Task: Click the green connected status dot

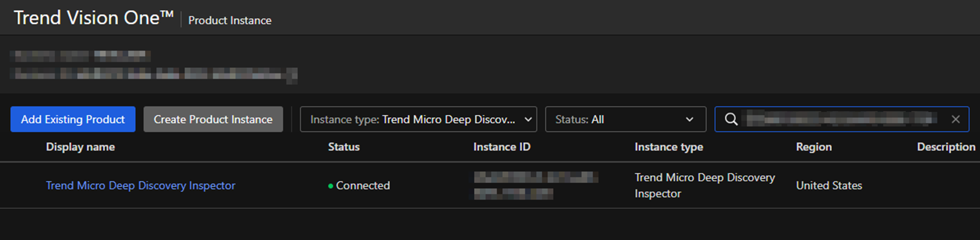Action: click(x=331, y=186)
